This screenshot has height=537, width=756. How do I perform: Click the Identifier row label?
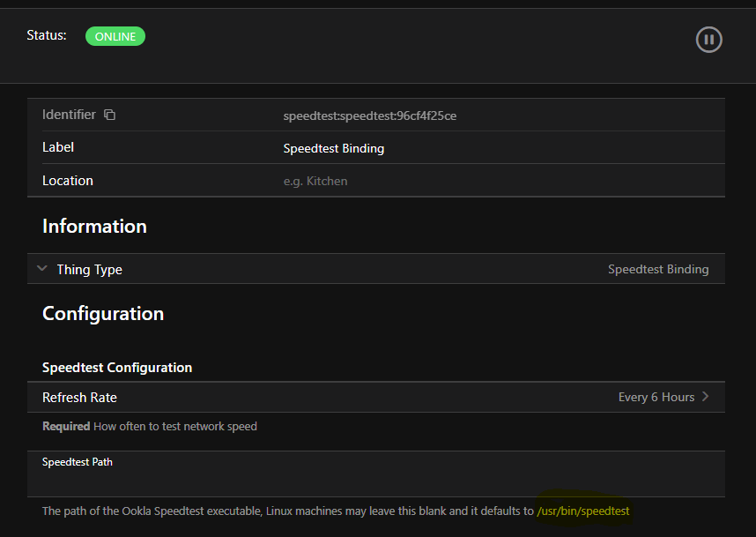coord(69,115)
